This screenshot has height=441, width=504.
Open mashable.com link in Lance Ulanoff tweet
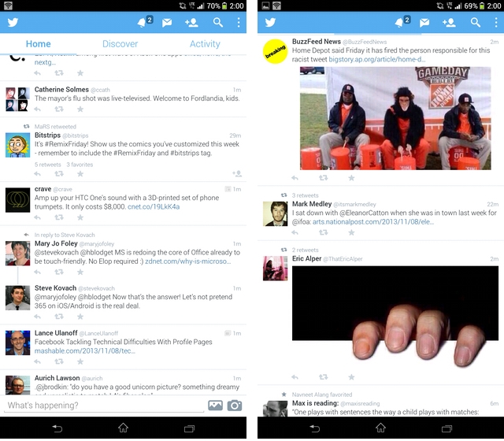(x=85, y=350)
